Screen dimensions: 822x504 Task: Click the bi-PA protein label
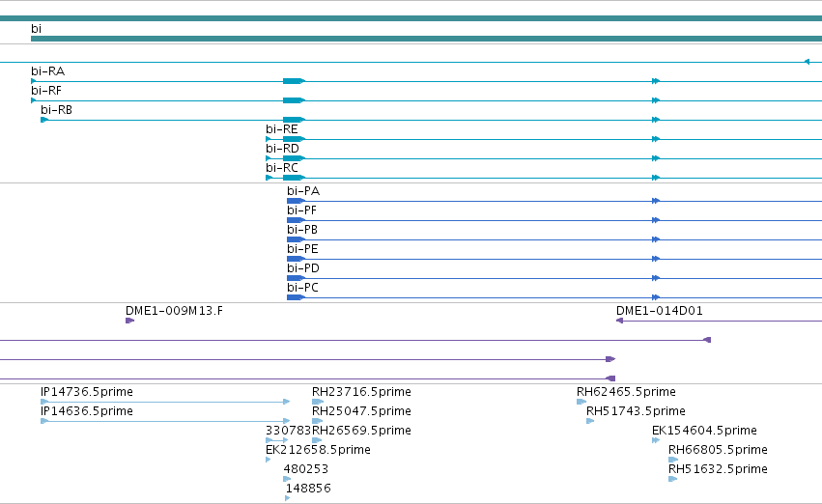[303, 191]
